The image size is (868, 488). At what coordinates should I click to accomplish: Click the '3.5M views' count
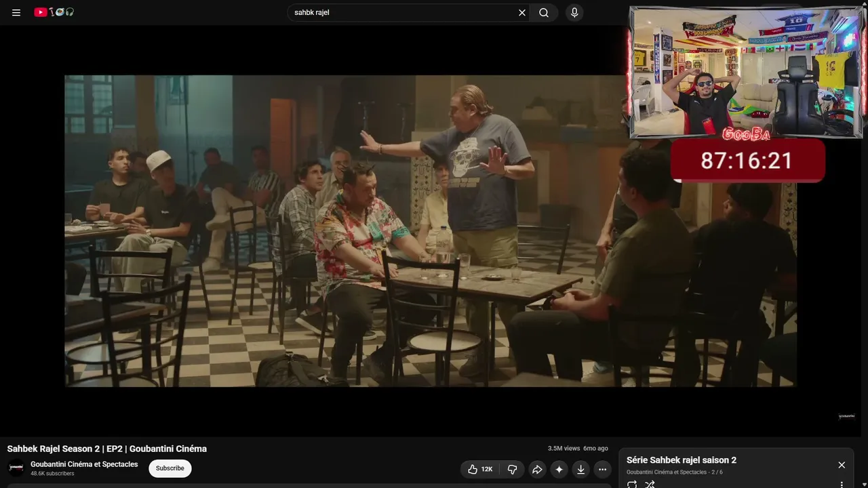click(x=564, y=449)
